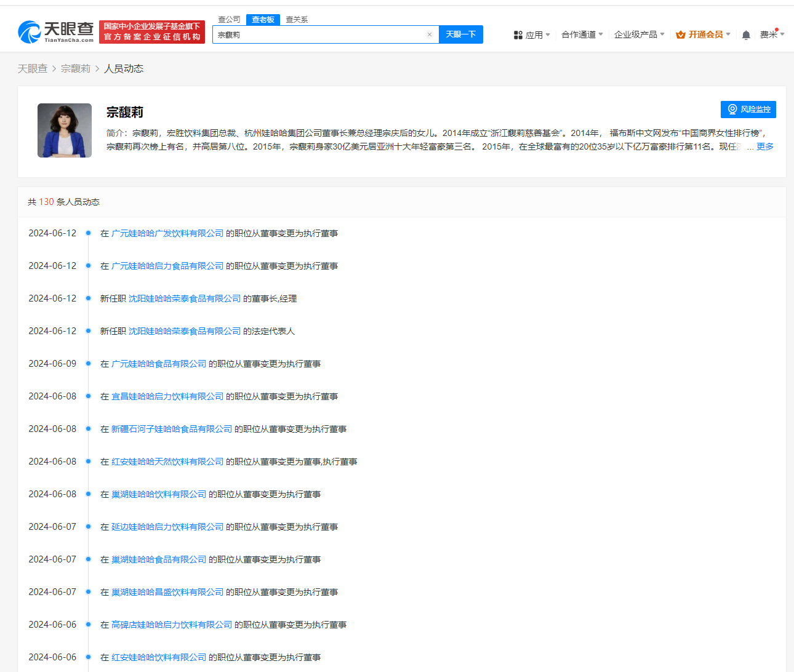Select the 查老板 tab
Viewport: 794px width, 672px height.
pos(263,19)
